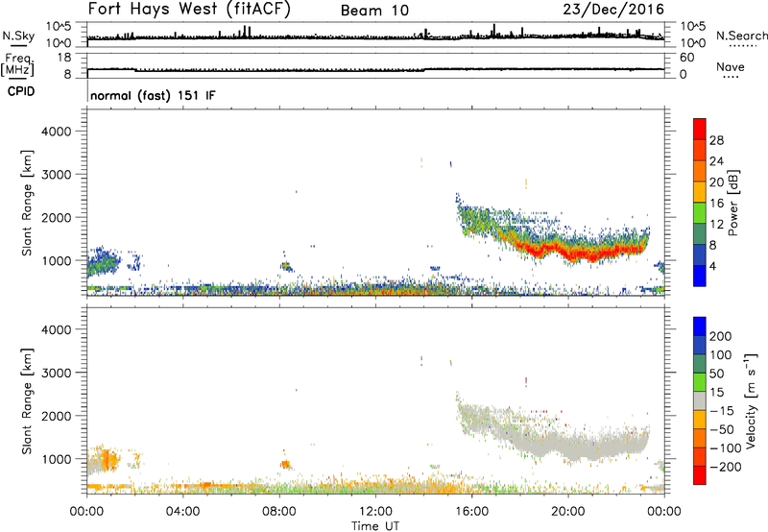
Task: Click the noise spikes near 06:30 in N.Sky panel
Action: point(245,32)
